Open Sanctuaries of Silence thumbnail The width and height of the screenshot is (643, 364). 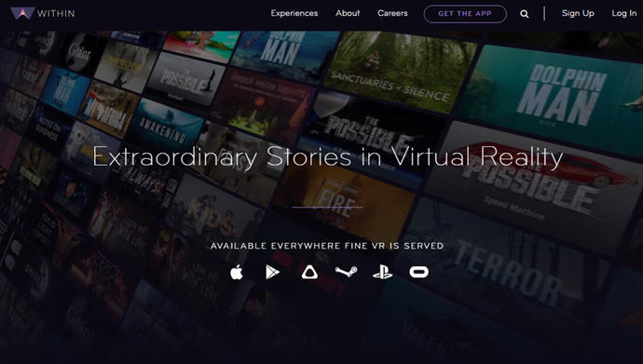pyautogui.click(x=400, y=72)
